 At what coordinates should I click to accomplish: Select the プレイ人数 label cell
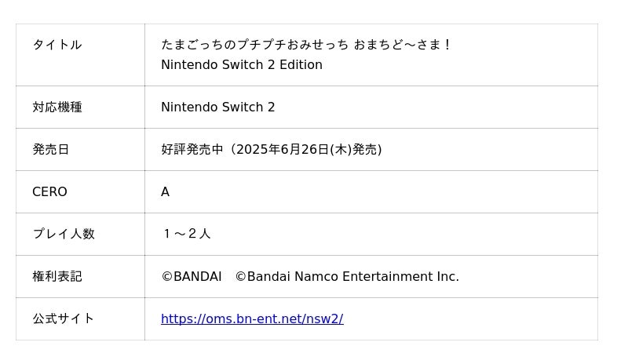pyautogui.click(x=63, y=234)
